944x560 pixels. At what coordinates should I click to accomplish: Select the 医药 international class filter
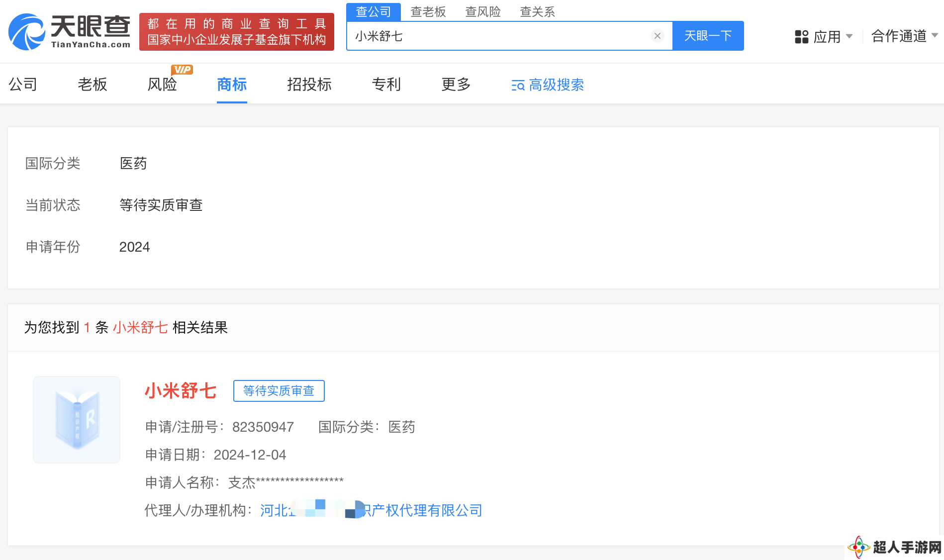click(x=133, y=163)
